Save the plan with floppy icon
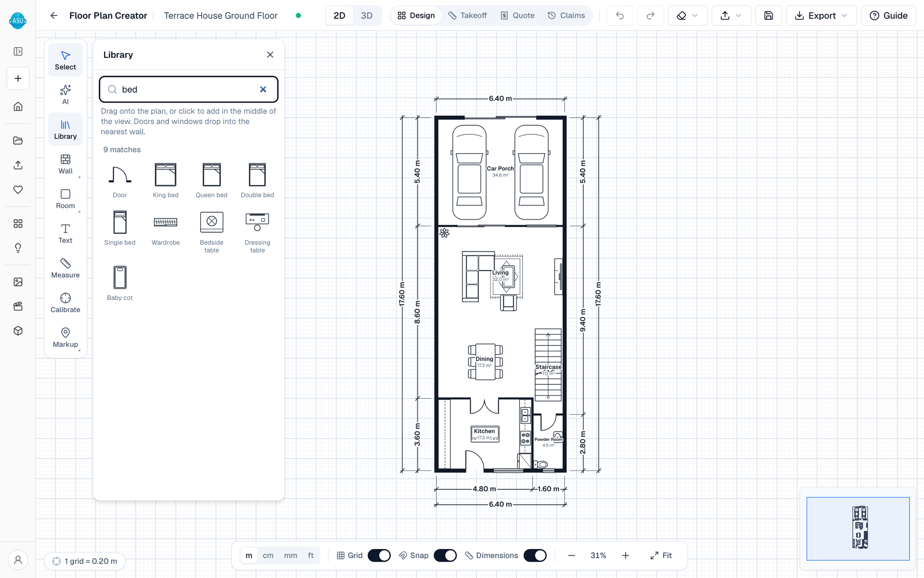924x578 pixels. coord(769,15)
